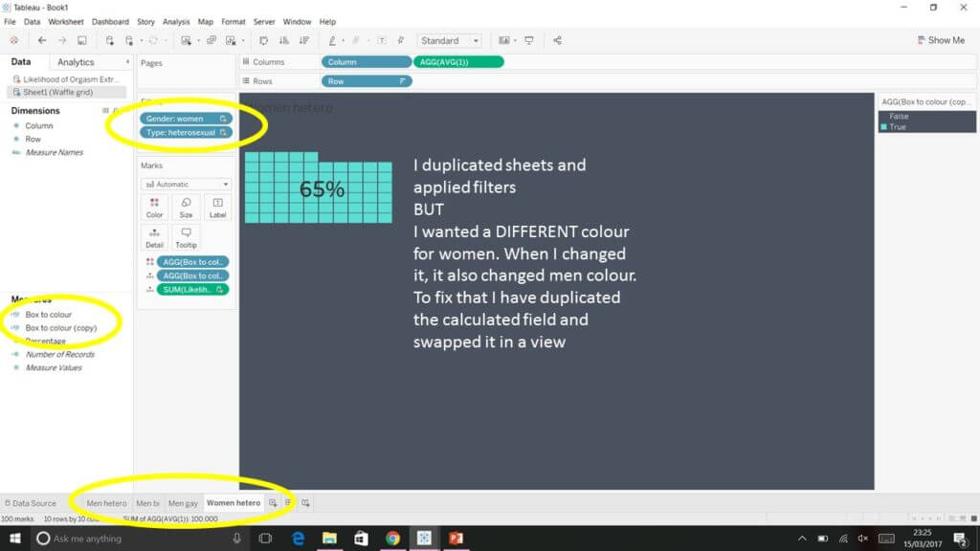Select the True color legend swatch

pos(885,125)
